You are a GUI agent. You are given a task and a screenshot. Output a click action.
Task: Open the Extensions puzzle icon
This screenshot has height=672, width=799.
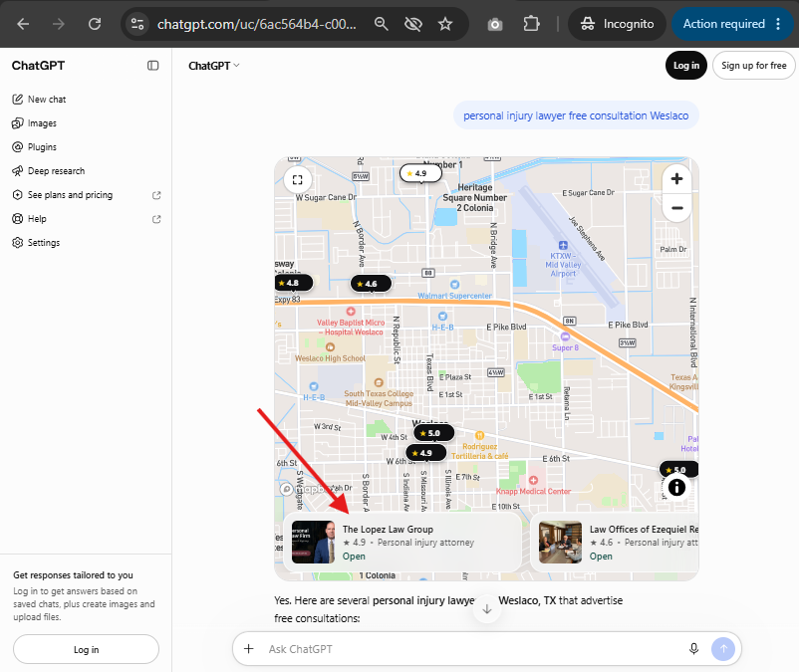pos(531,24)
